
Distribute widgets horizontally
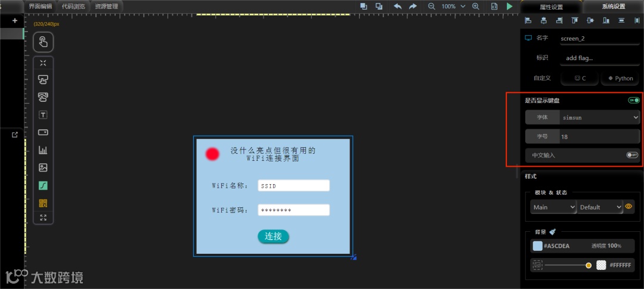637,20
